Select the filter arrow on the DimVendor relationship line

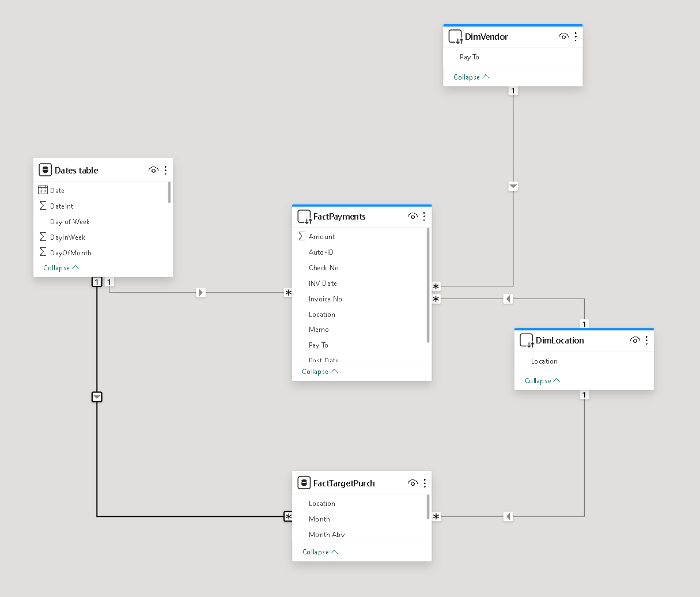[x=513, y=186]
